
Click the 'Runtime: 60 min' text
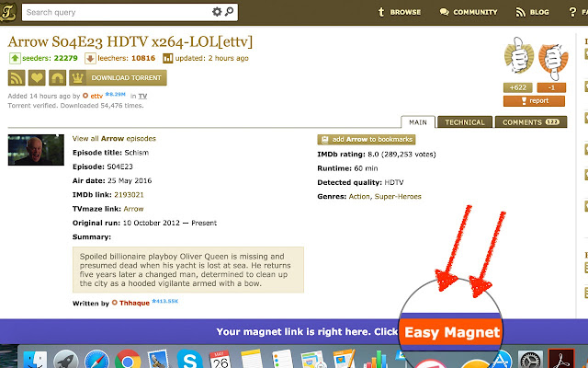click(347, 168)
